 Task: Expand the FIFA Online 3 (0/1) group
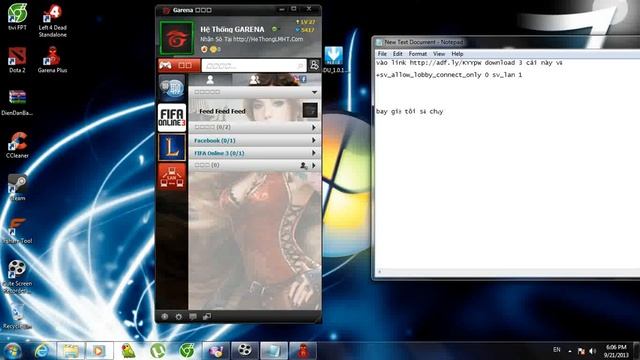(x=254, y=153)
